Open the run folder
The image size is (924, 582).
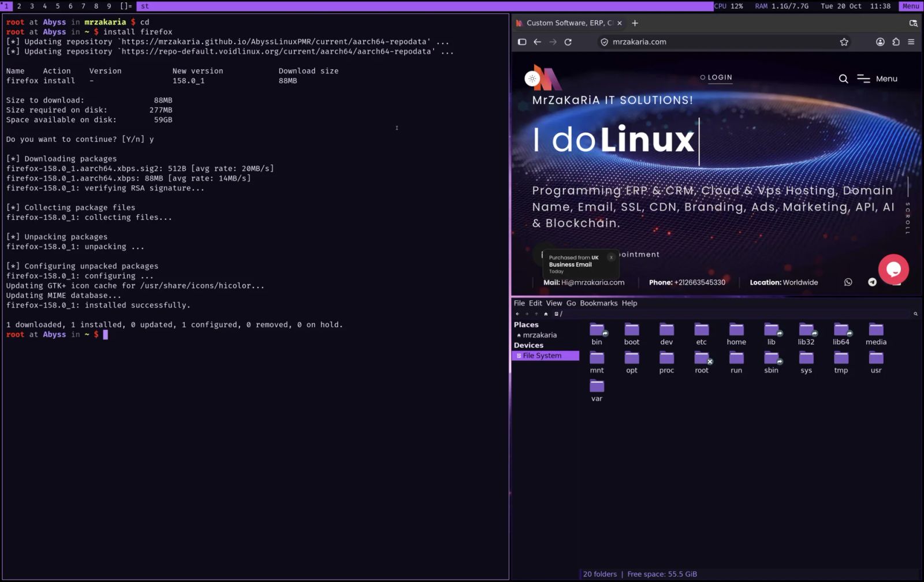click(736, 362)
